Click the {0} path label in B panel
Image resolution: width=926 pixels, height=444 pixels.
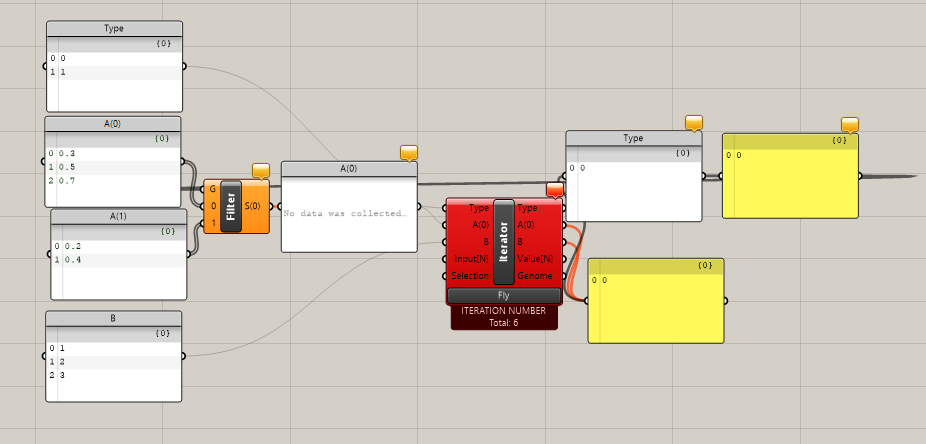click(162, 334)
